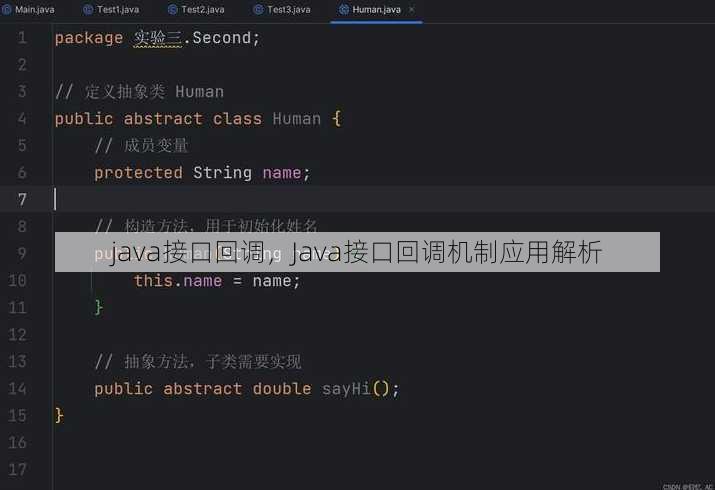Click the java接口回调 overlay title banner
This screenshot has width=715, height=490.
357,252
